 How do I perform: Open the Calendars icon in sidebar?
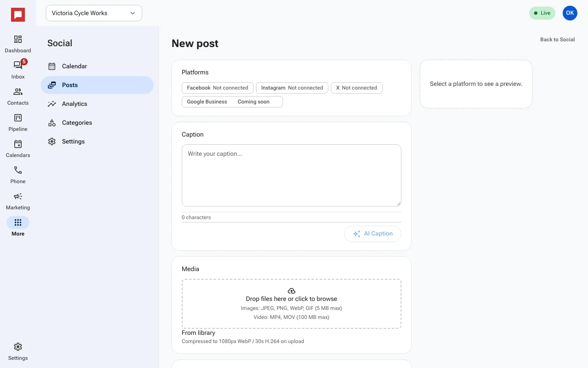tap(18, 144)
